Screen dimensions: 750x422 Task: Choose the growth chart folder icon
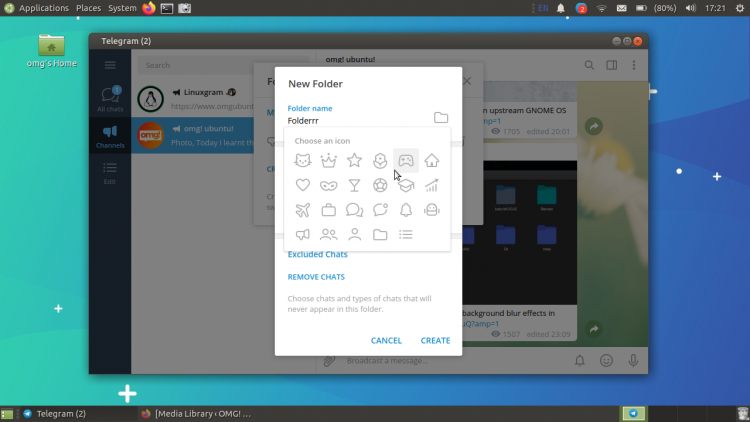coord(432,185)
